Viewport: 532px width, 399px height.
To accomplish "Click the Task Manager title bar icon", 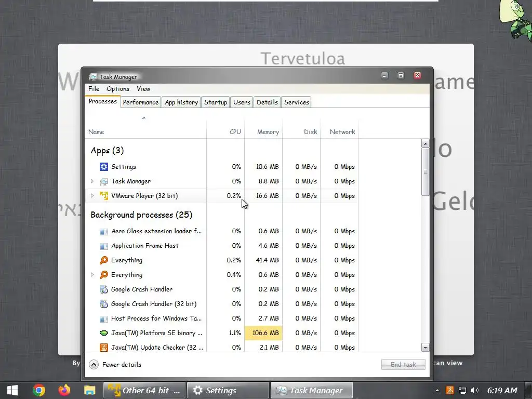I will coord(93,77).
